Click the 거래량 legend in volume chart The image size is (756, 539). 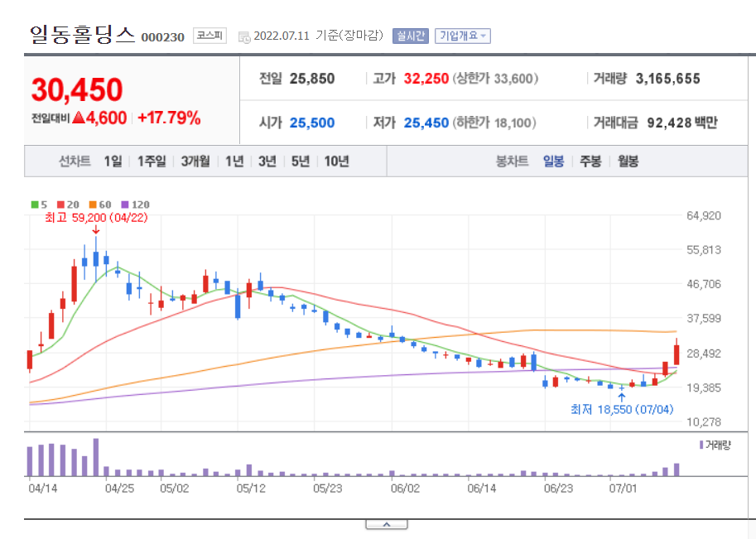[715, 445]
